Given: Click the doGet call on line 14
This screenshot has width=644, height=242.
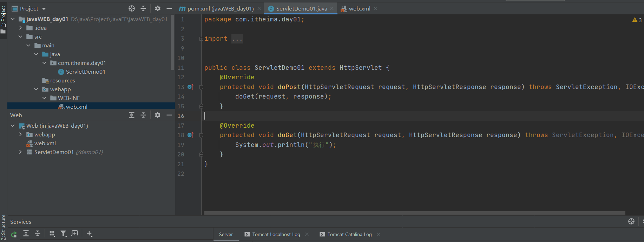Looking at the screenshot, I should (245, 96).
